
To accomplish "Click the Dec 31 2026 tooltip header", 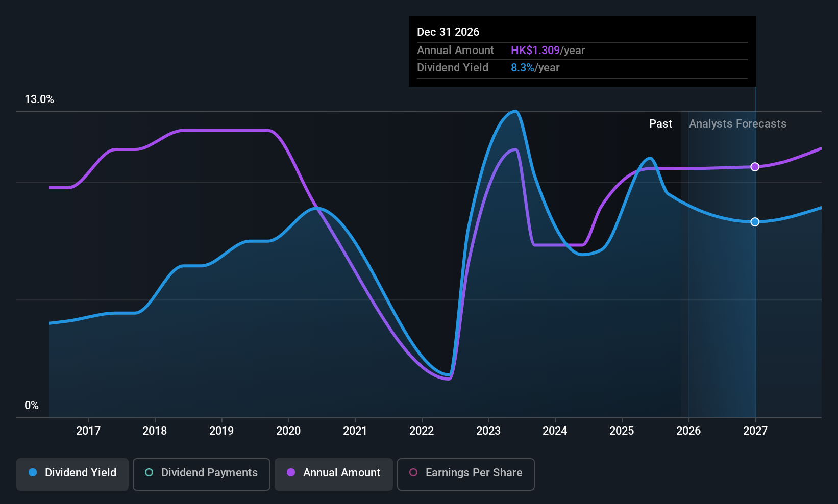I will (x=448, y=32).
